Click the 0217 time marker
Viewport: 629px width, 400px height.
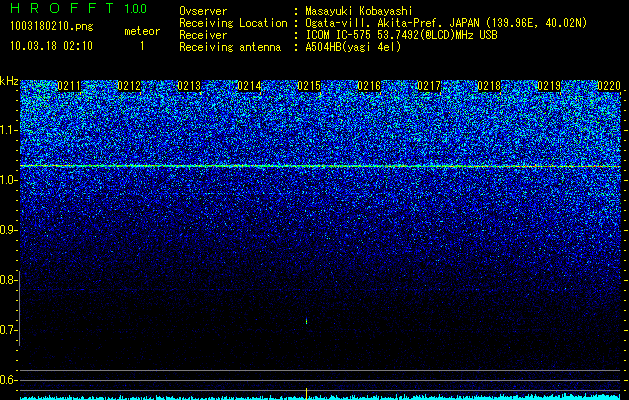pos(429,86)
